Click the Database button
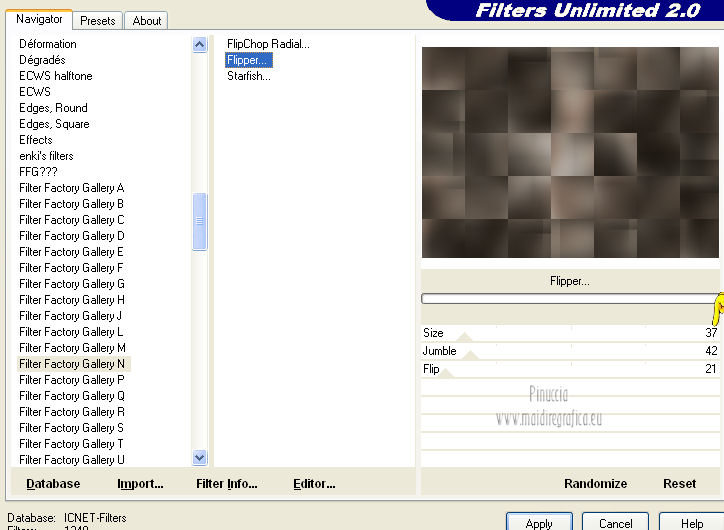The image size is (724, 530). pyautogui.click(x=53, y=483)
